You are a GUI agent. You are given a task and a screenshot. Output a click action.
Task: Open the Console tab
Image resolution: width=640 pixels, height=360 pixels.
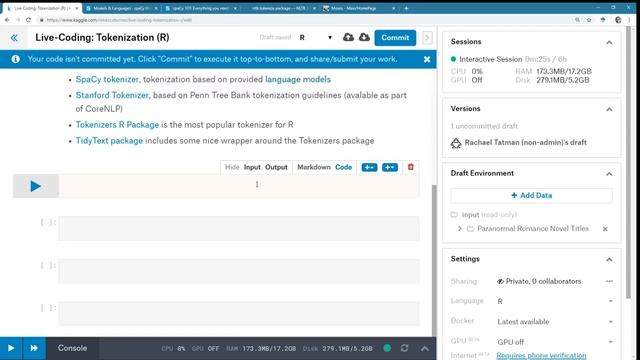pos(72,348)
